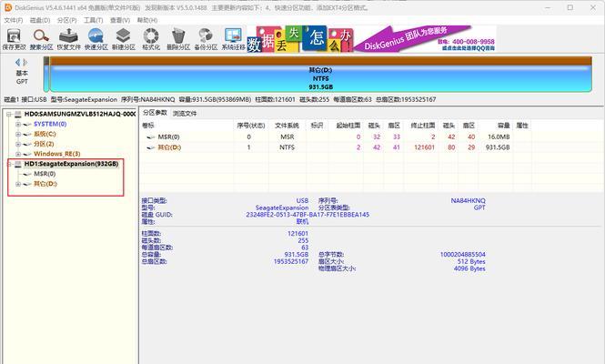
Task: Switch to the 浏览文件 tab
Action: coord(185,114)
